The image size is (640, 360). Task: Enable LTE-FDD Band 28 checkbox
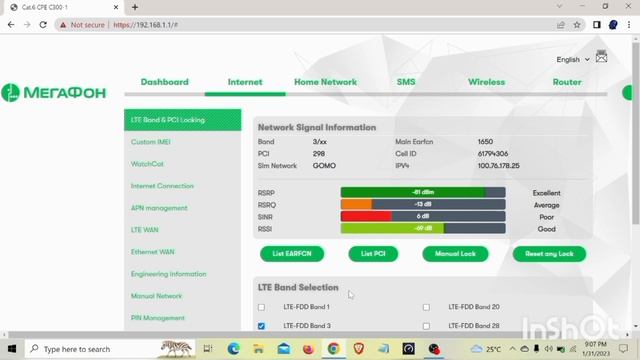(x=426, y=326)
